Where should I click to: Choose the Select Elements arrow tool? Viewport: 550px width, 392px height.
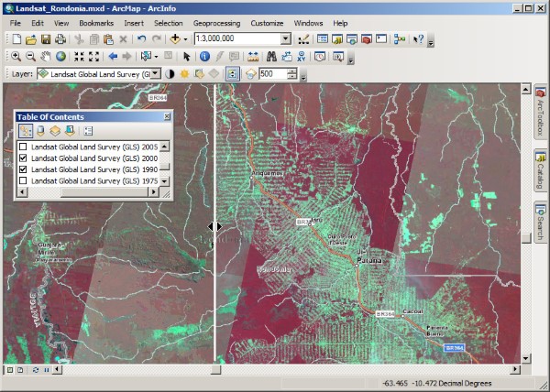pyautogui.click(x=187, y=57)
